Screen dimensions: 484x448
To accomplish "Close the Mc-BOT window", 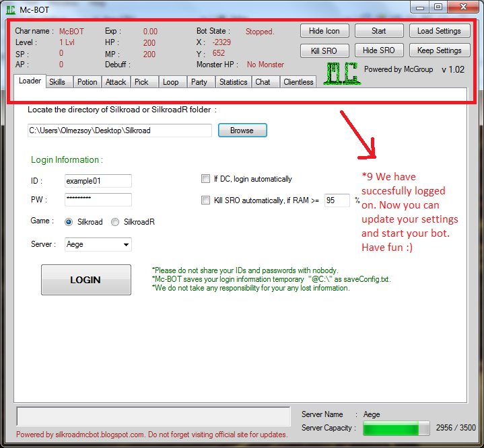I will (463, 7).
